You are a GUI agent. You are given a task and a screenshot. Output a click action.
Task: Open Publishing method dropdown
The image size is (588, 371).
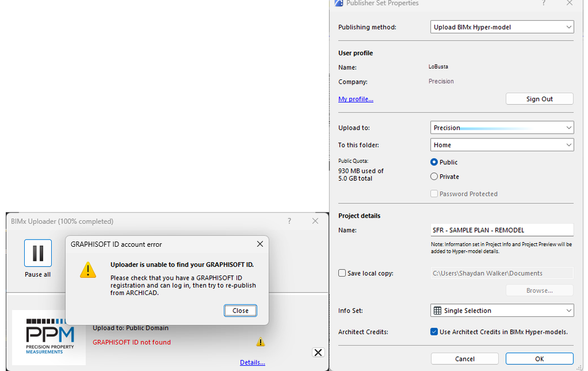click(x=502, y=27)
